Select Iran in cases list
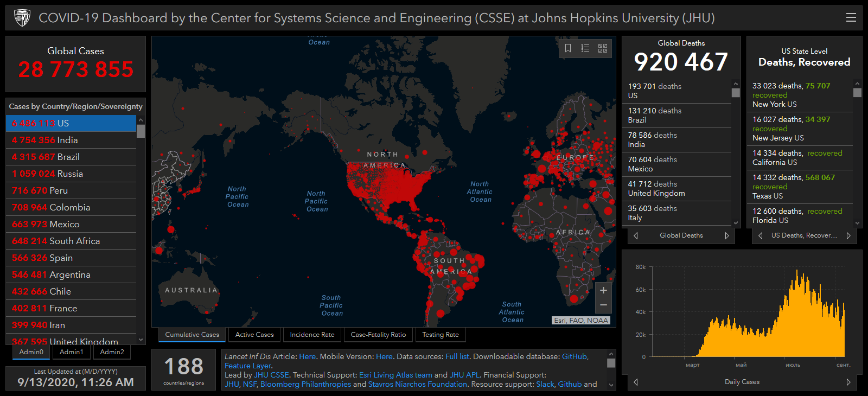The image size is (868, 396). click(71, 325)
